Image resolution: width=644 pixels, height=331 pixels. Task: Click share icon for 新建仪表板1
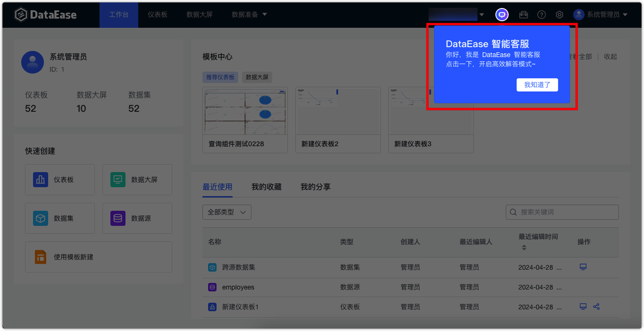(596, 306)
